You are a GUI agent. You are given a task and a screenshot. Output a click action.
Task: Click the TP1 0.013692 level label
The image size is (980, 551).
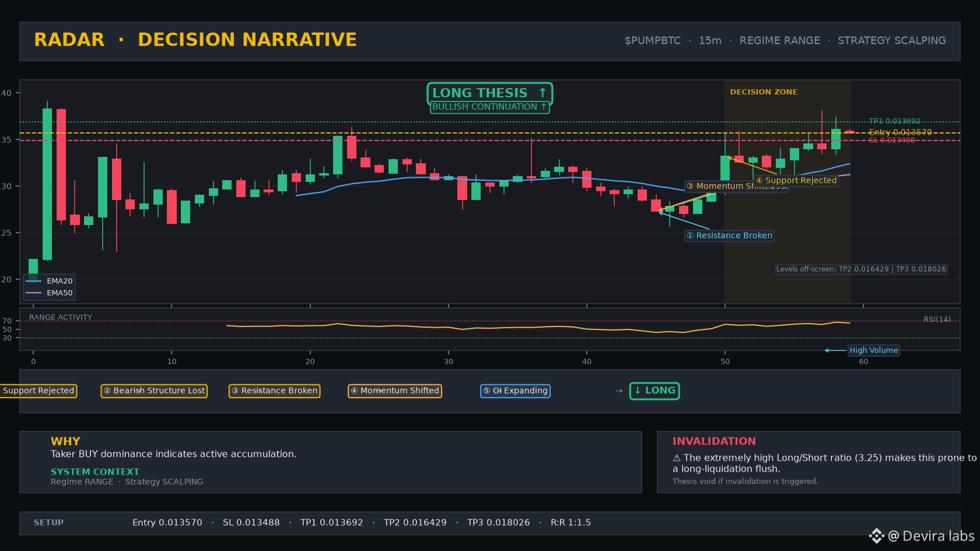[894, 121]
